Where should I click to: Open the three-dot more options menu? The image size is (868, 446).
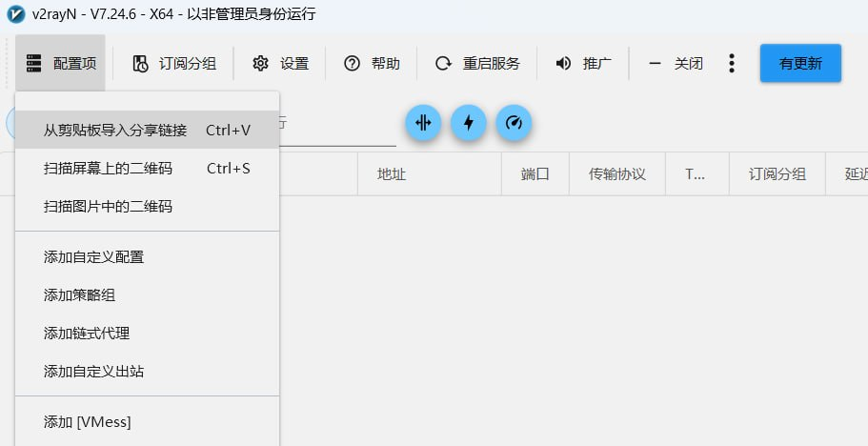pyautogui.click(x=732, y=63)
